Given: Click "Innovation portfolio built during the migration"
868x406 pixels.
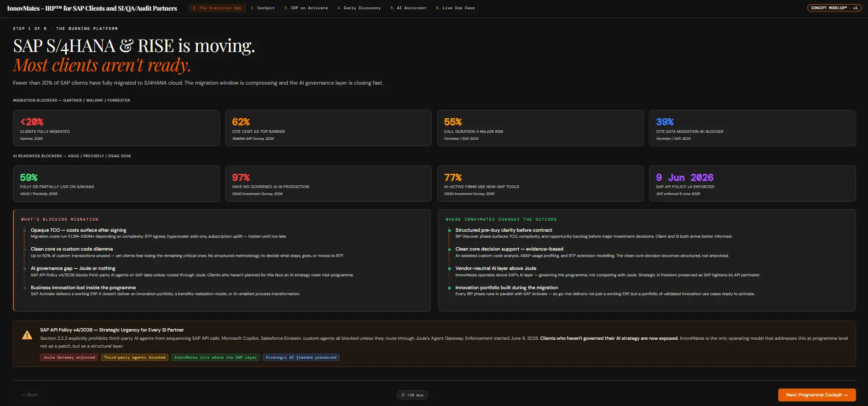Looking at the screenshot, I should [x=507, y=287].
